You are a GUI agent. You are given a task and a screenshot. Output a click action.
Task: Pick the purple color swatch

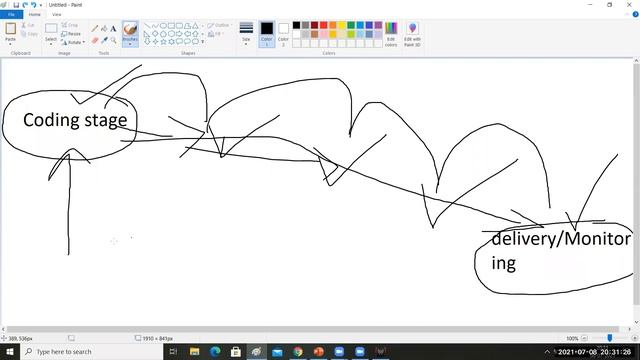click(378, 25)
